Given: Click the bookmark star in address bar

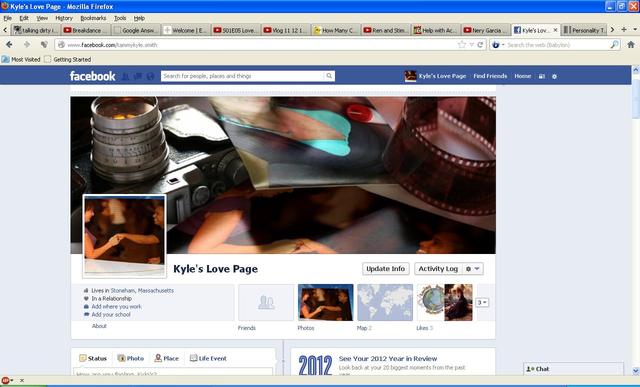Looking at the screenshot, I should pos(462,44).
